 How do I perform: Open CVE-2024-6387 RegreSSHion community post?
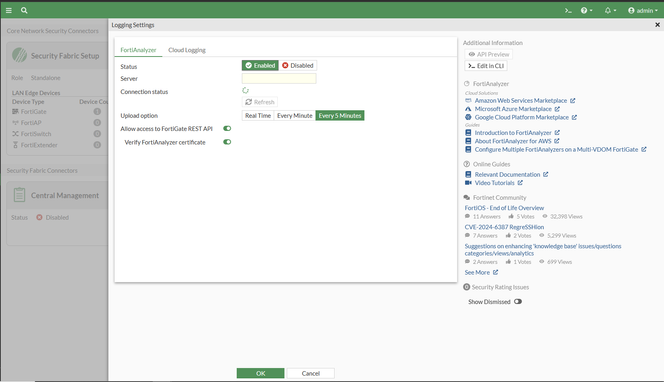[504, 227]
